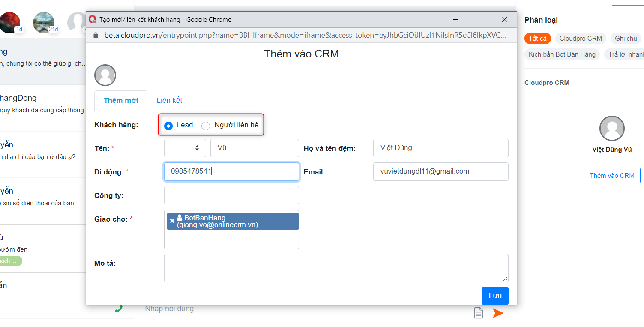
Task: Close the Tạo mới/liên kết khách hàng window
Action: pos(504,20)
